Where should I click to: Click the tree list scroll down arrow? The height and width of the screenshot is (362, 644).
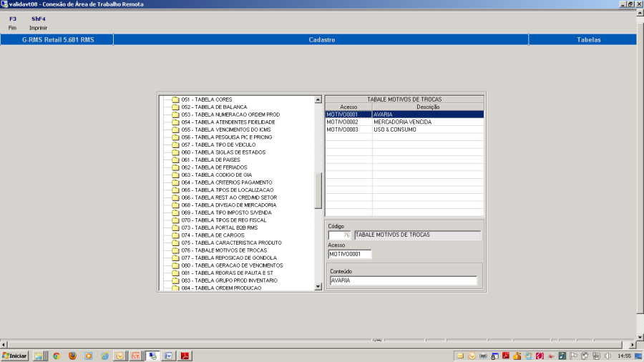[318, 286]
